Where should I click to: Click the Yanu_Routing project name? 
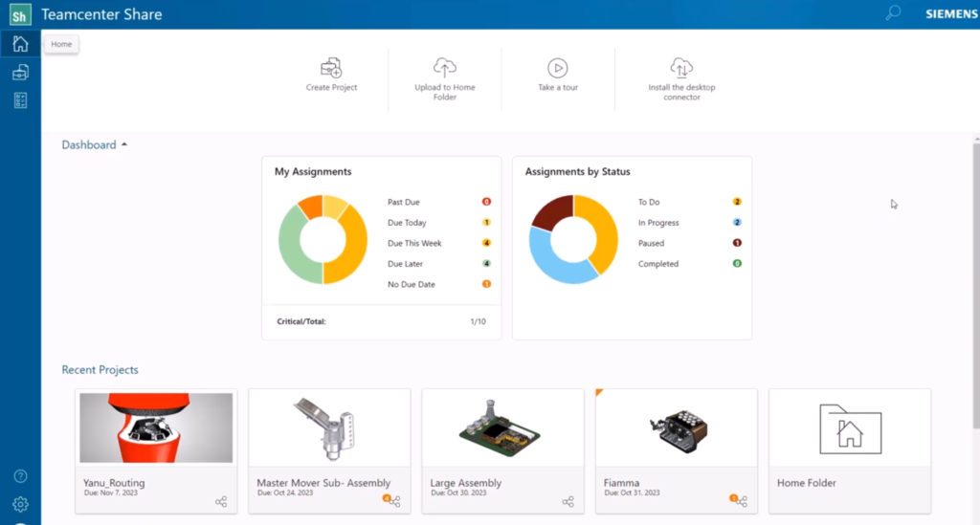114,483
